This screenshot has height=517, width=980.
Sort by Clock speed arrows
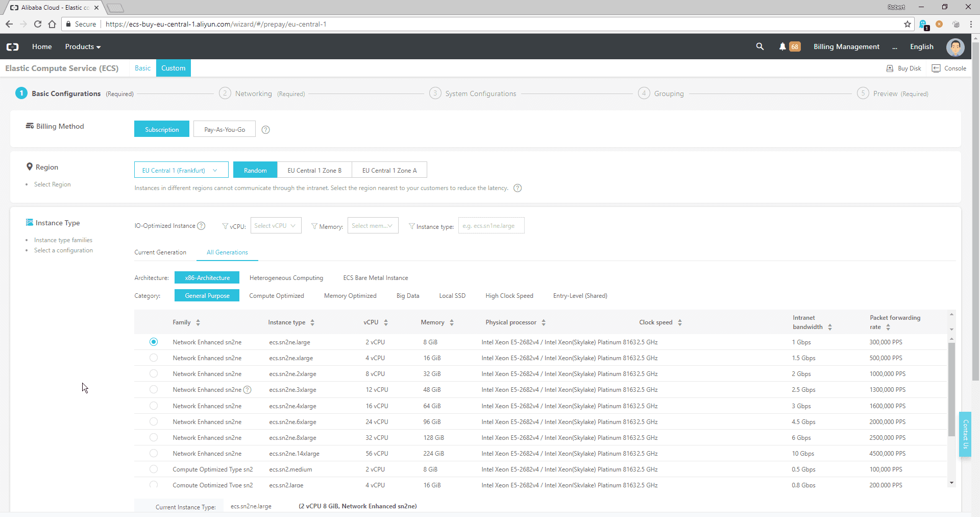(x=680, y=322)
